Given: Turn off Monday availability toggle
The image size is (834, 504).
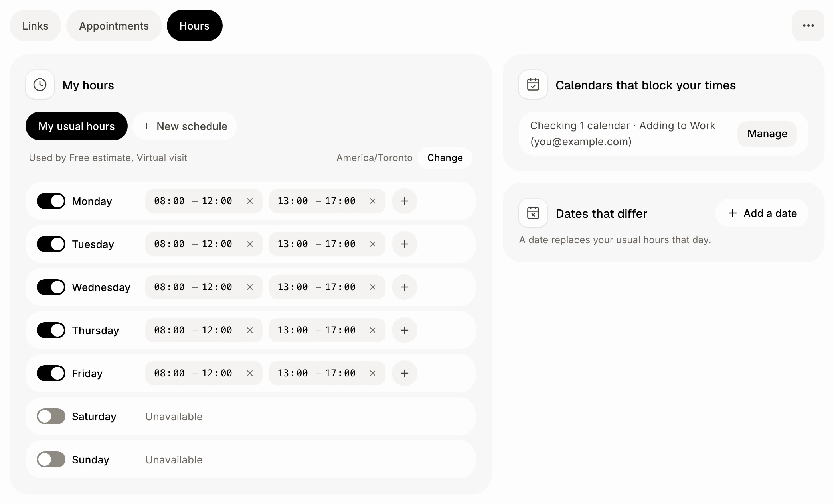Looking at the screenshot, I should click(x=51, y=201).
